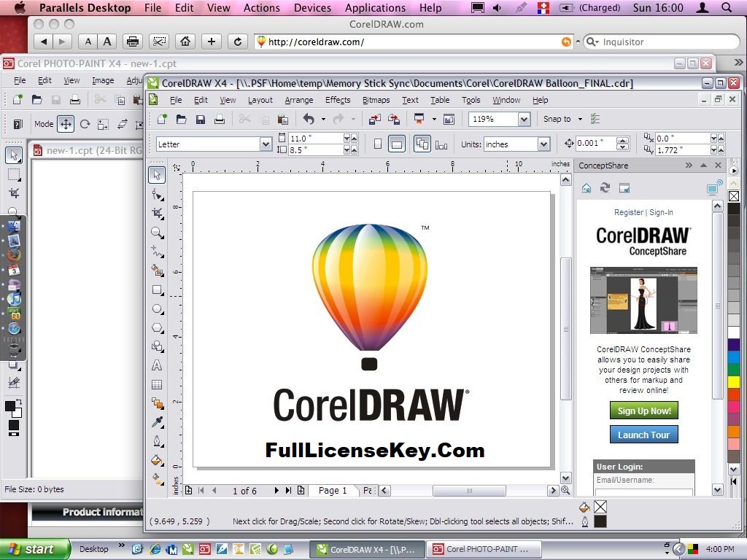Select the Pick tool in the toolbox

(156, 175)
